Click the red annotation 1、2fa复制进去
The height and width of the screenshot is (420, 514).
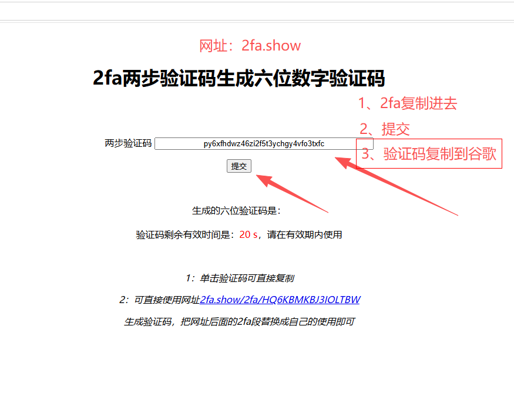coord(408,103)
